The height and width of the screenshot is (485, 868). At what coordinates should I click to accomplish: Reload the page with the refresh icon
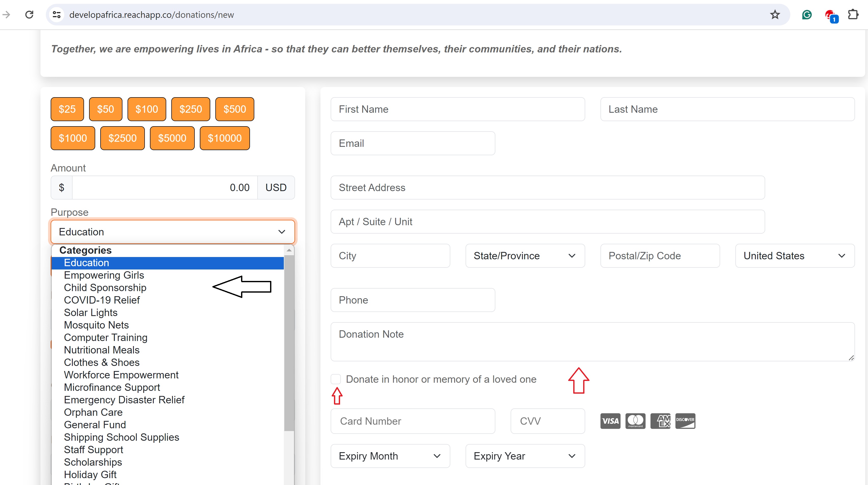tap(29, 15)
